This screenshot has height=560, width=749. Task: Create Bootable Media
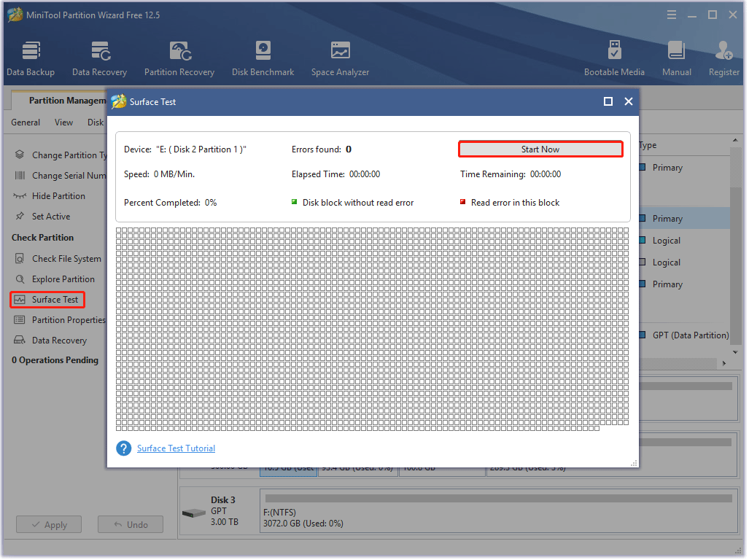click(616, 58)
